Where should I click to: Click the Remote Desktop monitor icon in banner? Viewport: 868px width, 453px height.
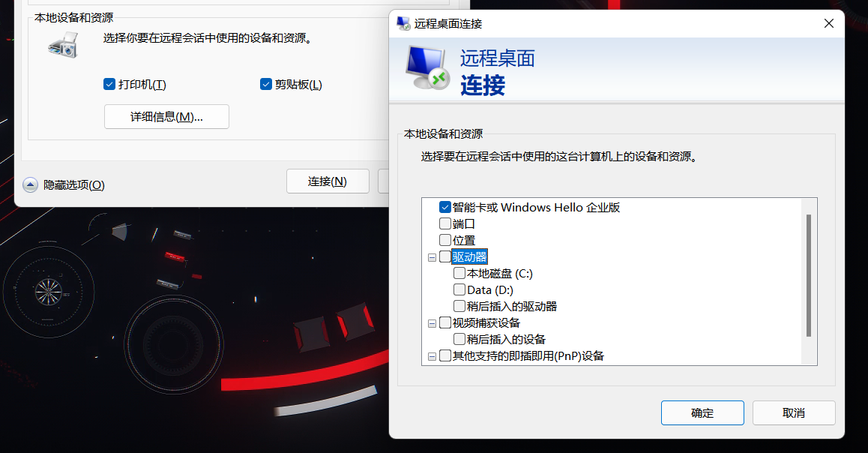(427, 69)
